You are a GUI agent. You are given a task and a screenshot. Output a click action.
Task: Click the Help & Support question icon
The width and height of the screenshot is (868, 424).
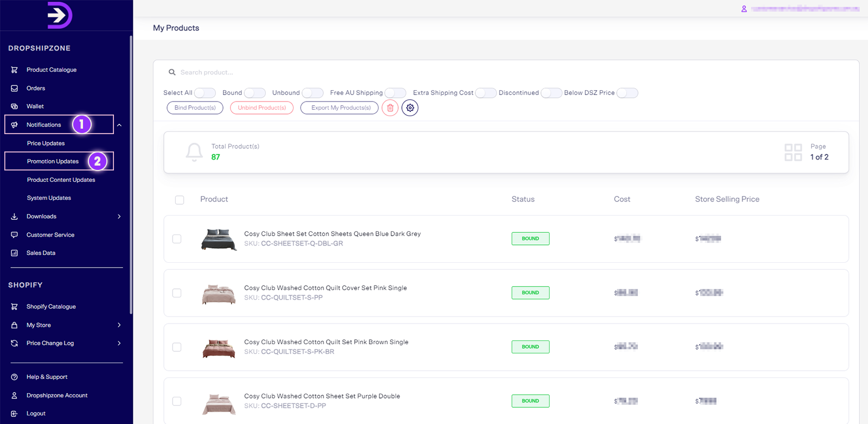point(15,377)
